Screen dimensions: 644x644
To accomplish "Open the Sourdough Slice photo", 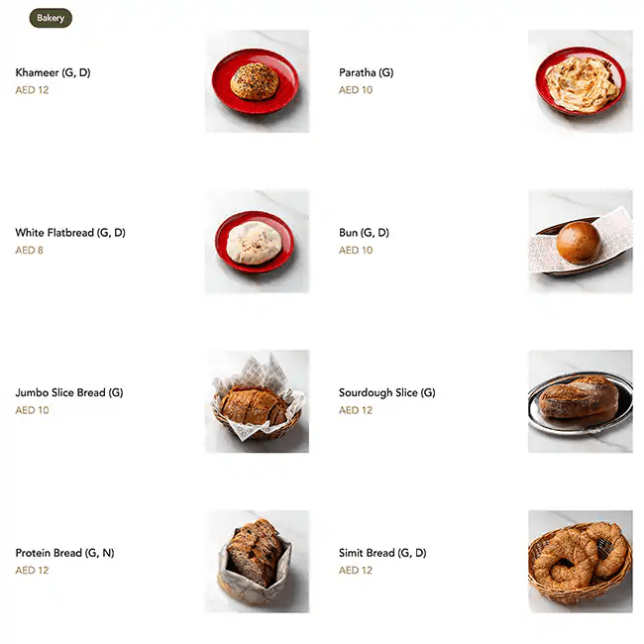I will [x=581, y=401].
